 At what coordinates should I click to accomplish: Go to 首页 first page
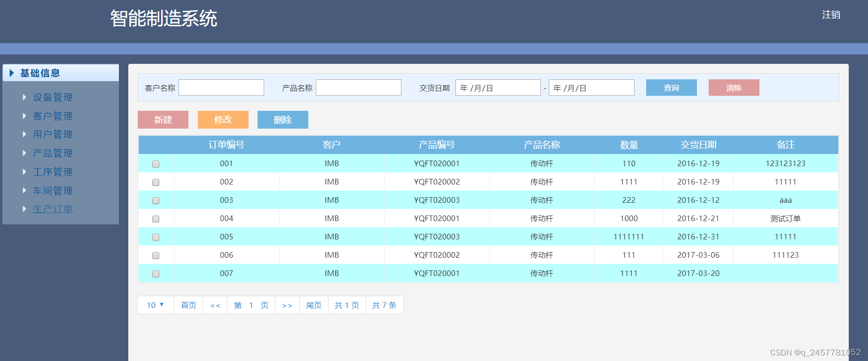(x=188, y=305)
